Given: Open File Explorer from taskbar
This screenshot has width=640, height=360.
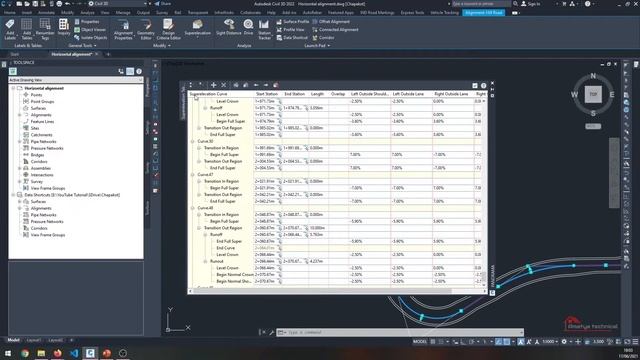Looking at the screenshot, I should pyautogui.click(x=41, y=353).
